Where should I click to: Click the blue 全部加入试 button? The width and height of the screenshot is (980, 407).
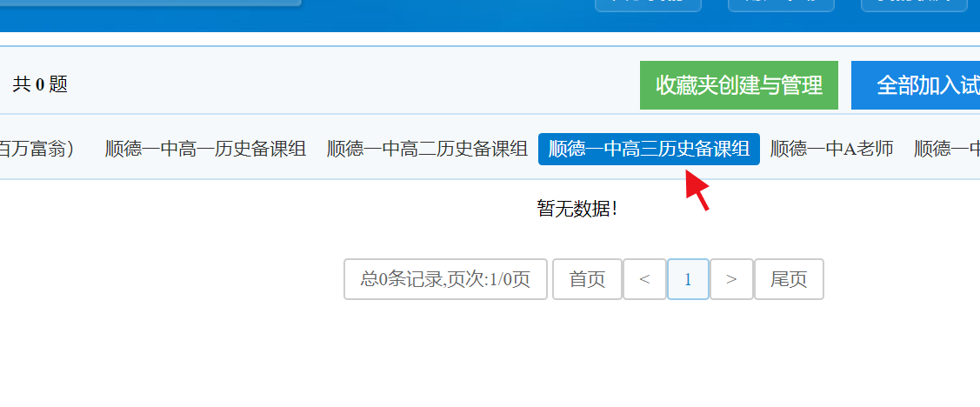tap(916, 85)
